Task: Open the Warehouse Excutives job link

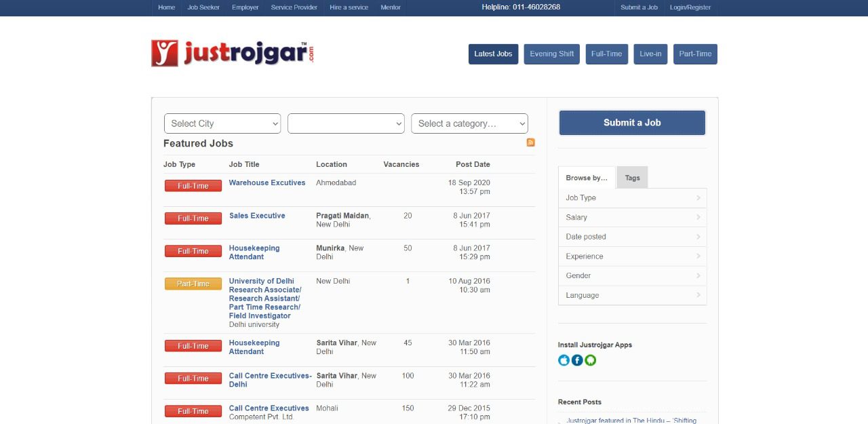Action: tap(267, 183)
